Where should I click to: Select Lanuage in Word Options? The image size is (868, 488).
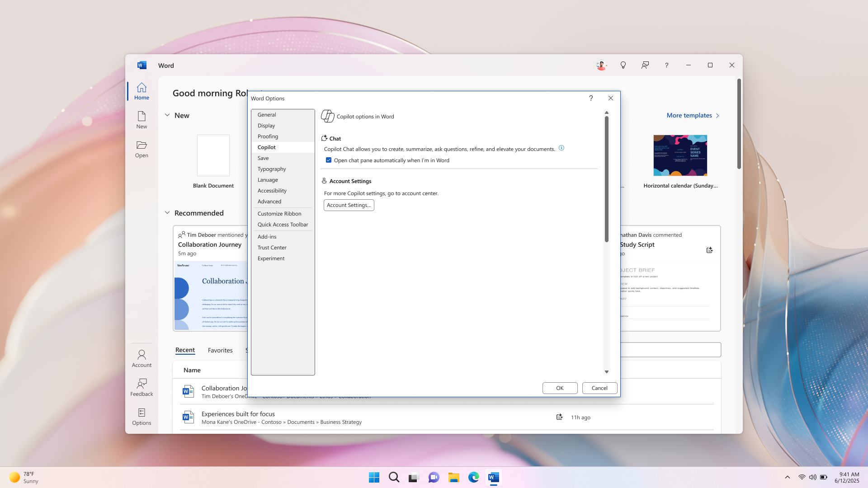[283, 180]
